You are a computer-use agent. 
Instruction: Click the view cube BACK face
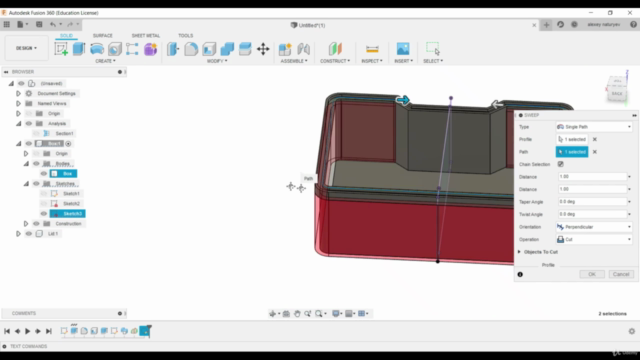617,93
